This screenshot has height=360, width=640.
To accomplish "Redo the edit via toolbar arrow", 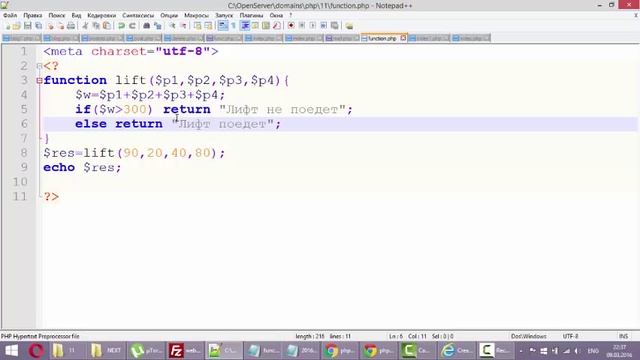I will tap(132, 26).
